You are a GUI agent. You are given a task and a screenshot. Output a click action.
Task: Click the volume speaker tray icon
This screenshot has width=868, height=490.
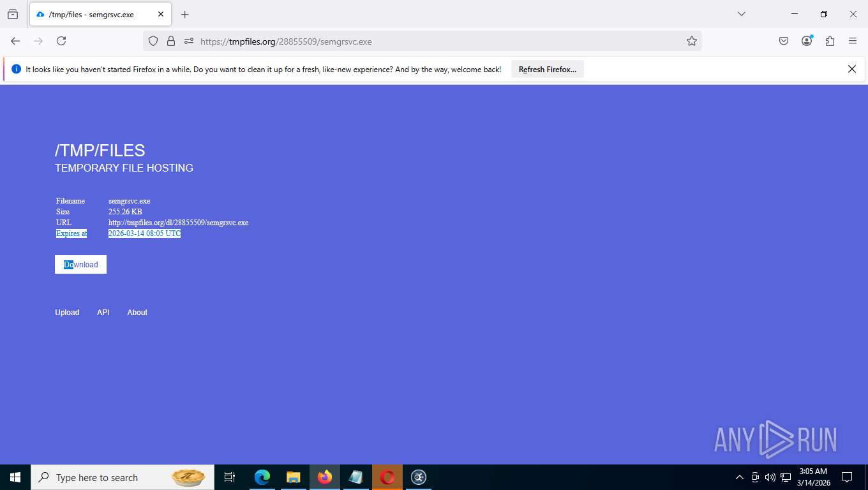coord(770,477)
